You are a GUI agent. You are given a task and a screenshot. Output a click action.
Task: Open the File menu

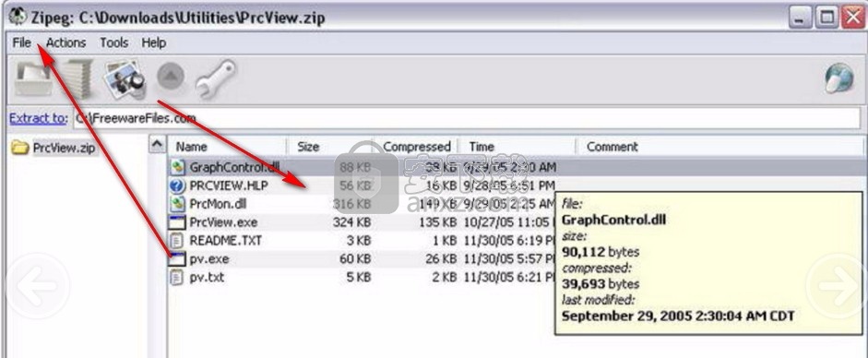tap(21, 42)
